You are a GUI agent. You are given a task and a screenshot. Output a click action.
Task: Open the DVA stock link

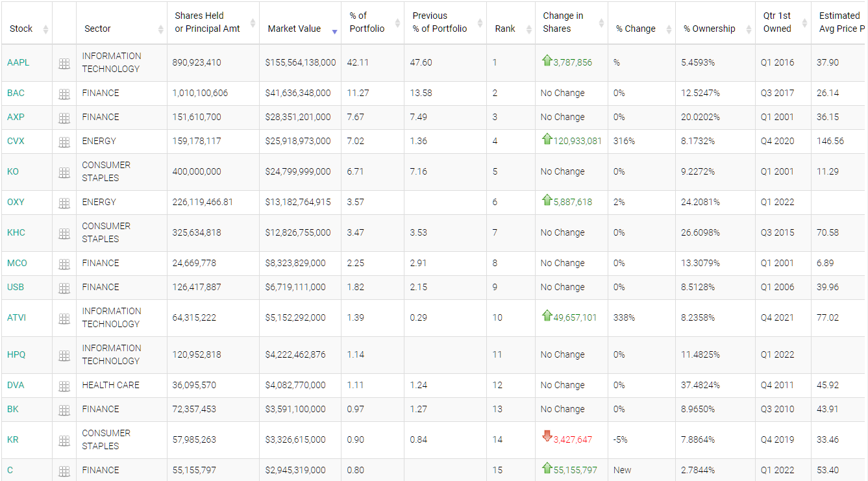coord(16,385)
